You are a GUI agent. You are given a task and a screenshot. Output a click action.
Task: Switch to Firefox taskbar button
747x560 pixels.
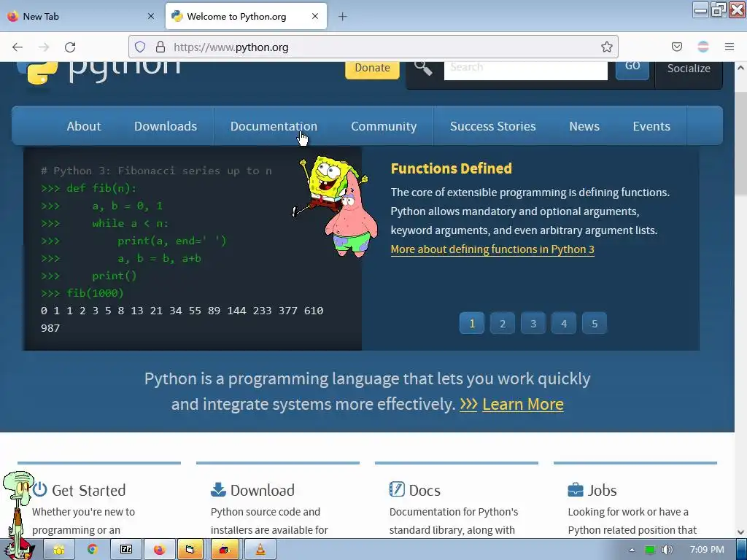159,550
